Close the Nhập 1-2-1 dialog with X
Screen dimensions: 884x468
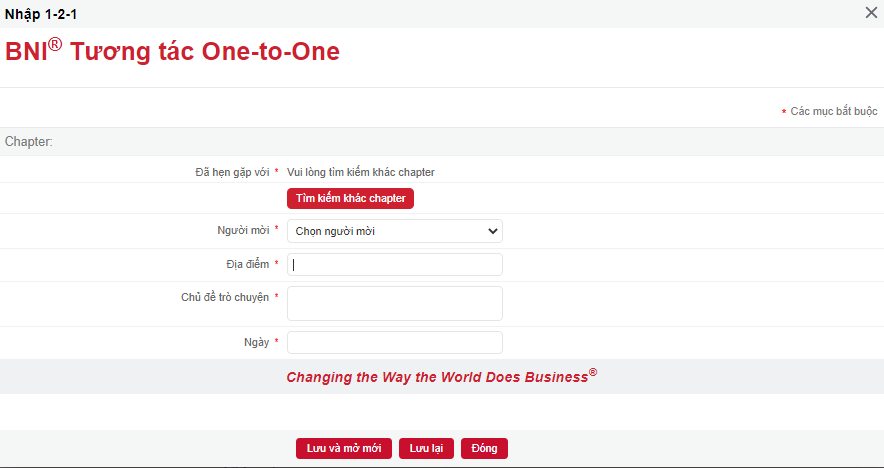871,13
